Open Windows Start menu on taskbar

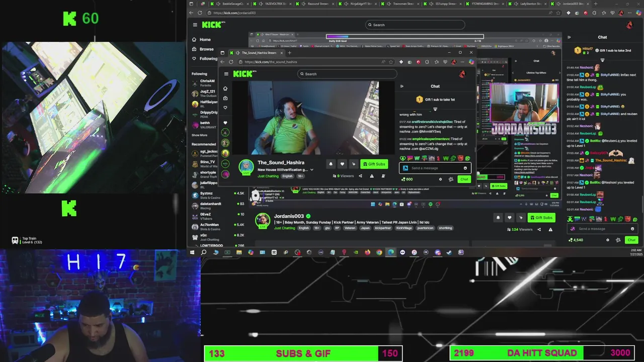[192, 252]
